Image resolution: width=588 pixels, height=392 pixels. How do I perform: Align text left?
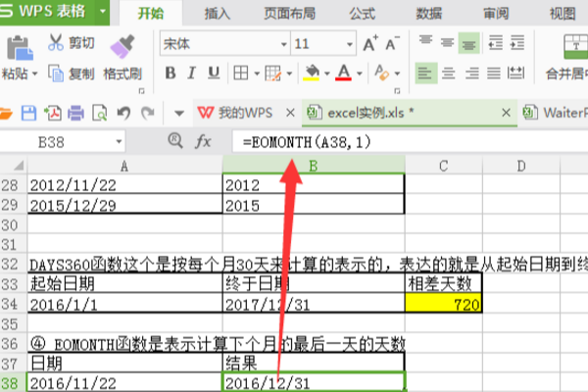[x=426, y=73]
